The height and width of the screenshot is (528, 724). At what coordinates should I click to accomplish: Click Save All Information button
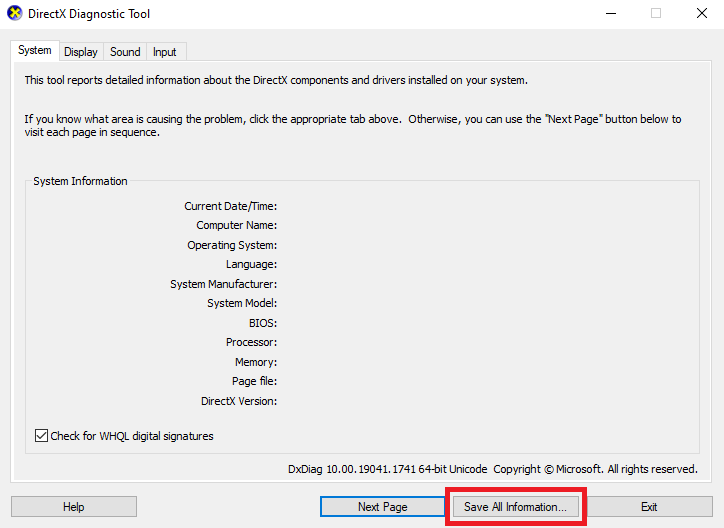515,507
